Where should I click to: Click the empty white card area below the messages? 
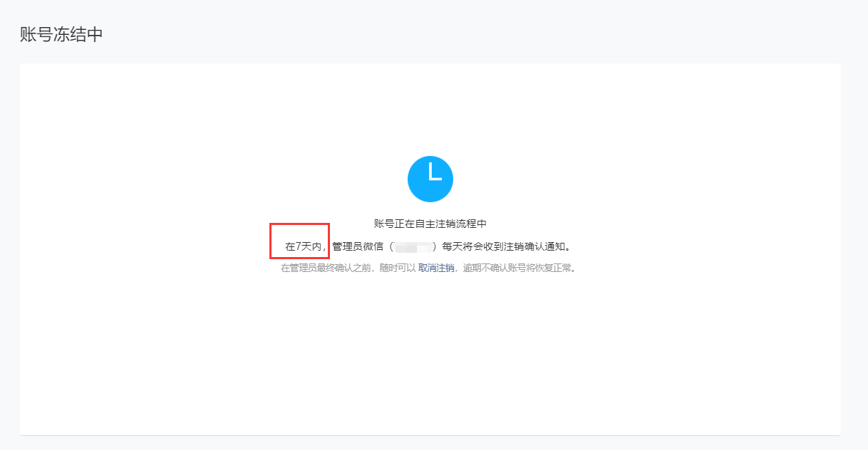click(x=430, y=356)
